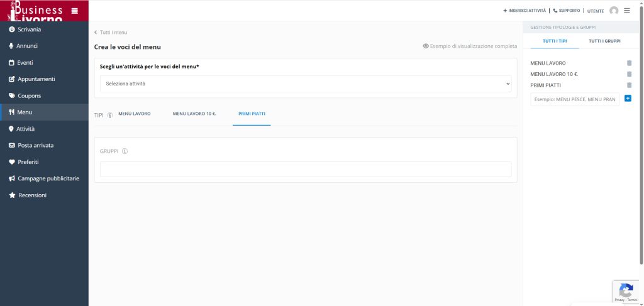Click the GRUPPI text input field
The width and height of the screenshot is (644, 306).
(x=306, y=169)
